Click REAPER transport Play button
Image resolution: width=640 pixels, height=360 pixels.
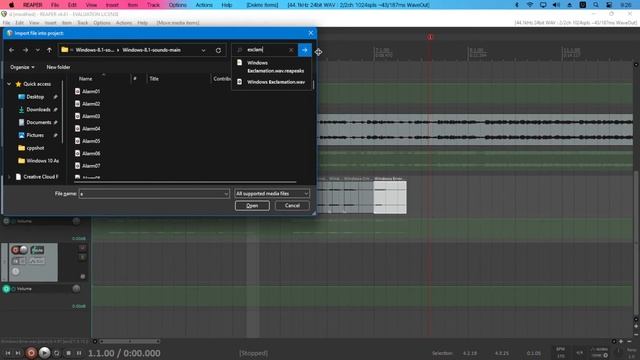(x=44, y=353)
